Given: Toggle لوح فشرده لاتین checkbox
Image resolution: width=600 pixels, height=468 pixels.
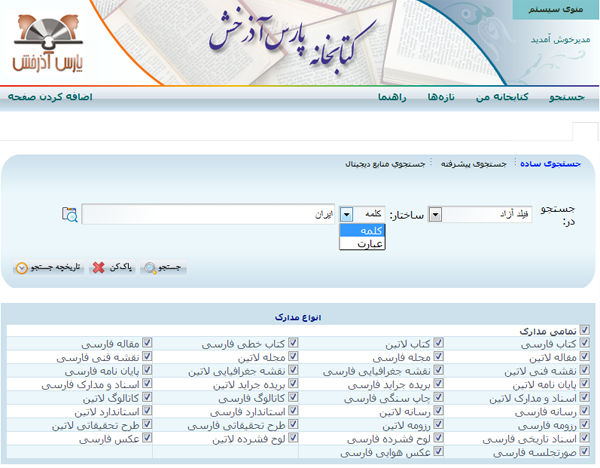Looking at the screenshot, I should coord(293,437).
